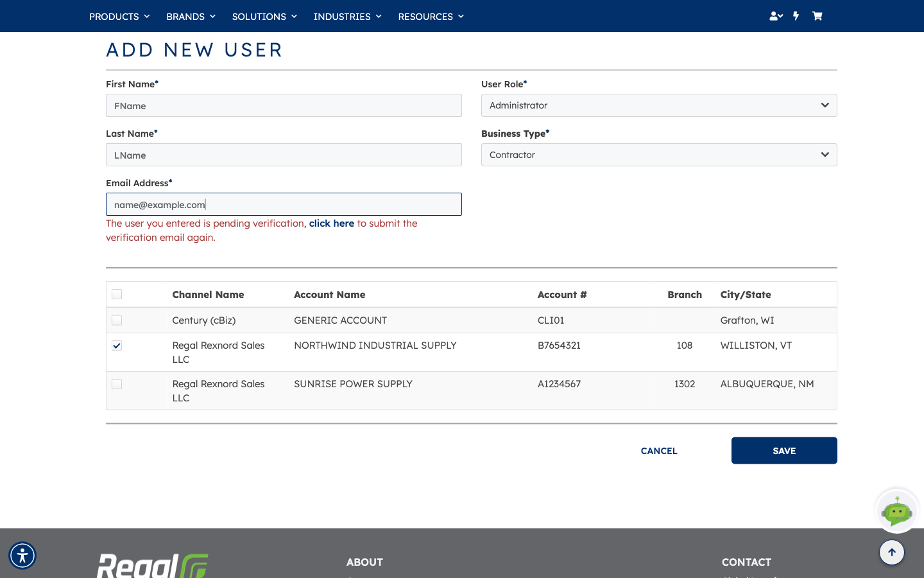Expand the BRANDS menu
This screenshot has width=924, height=578.
point(191,16)
